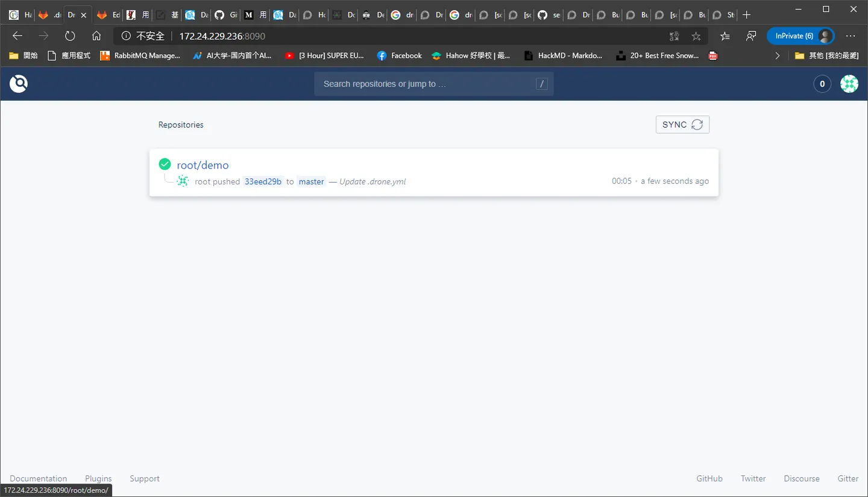Open browser settings ellipsis menu
868x497 pixels.
(x=851, y=36)
